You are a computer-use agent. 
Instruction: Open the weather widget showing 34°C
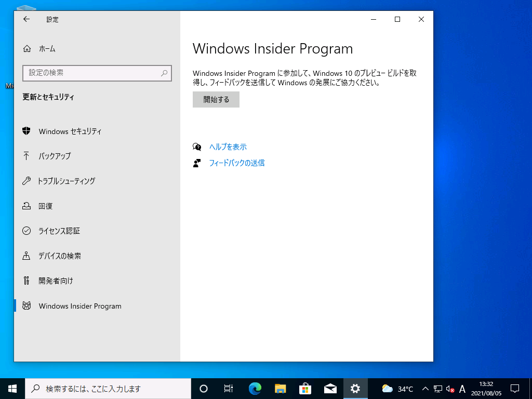click(397, 389)
